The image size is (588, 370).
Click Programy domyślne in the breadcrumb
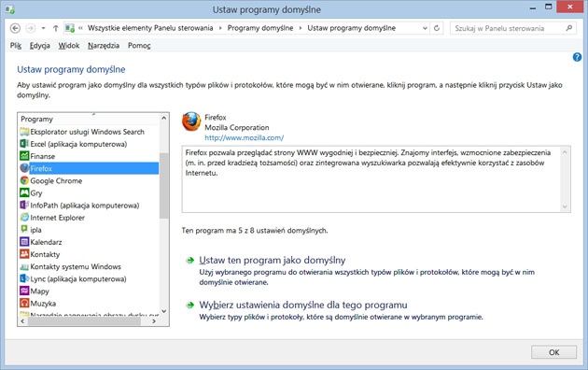(x=260, y=28)
